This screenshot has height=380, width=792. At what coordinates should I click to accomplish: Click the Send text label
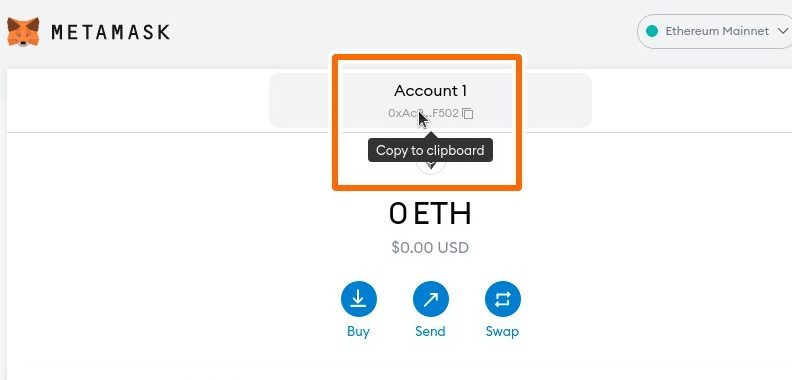(x=430, y=331)
